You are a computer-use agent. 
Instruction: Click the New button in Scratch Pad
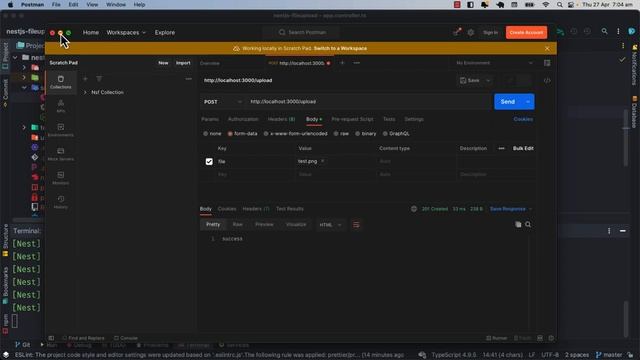[x=163, y=63]
